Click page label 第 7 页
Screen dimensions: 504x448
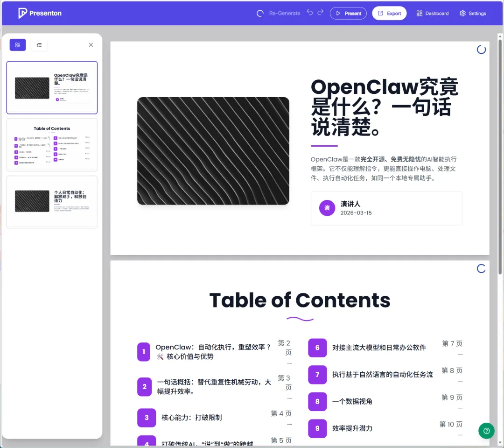452,344
